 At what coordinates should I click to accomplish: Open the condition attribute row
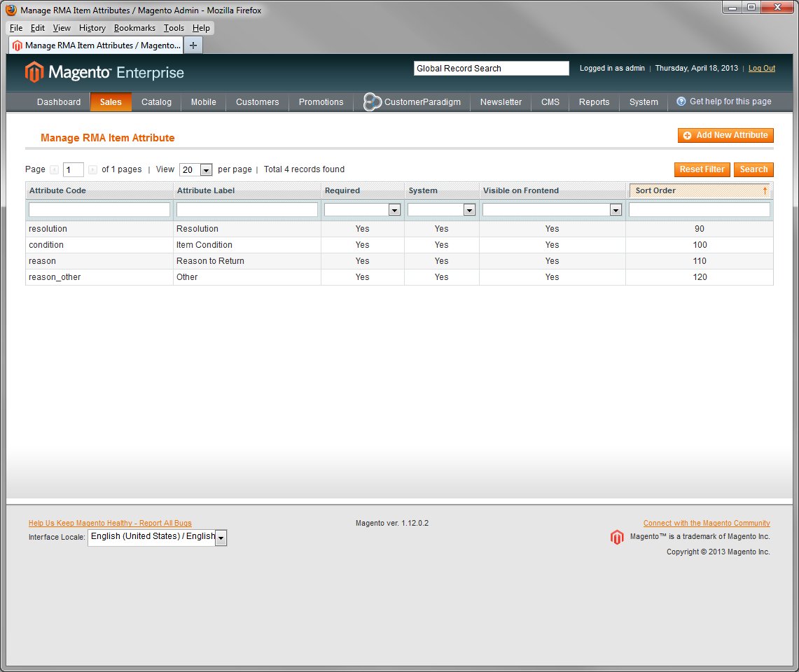pyautogui.click(x=399, y=245)
